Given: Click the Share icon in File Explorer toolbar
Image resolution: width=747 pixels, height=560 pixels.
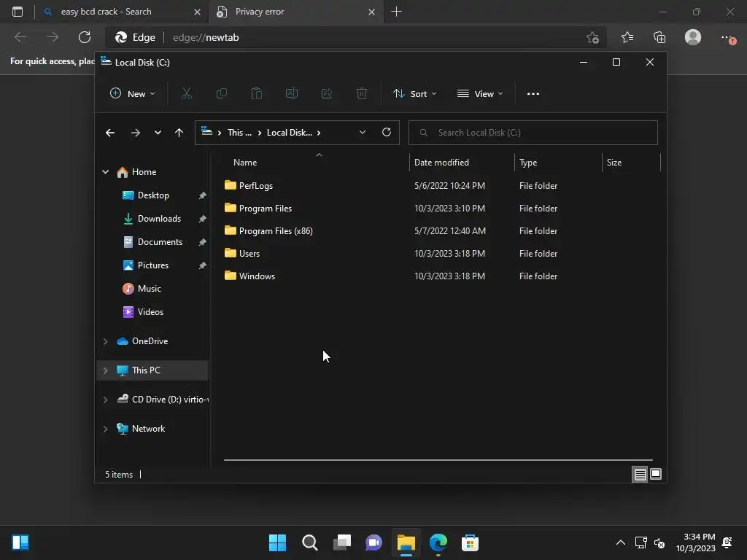Looking at the screenshot, I should [x=327, y=94].
